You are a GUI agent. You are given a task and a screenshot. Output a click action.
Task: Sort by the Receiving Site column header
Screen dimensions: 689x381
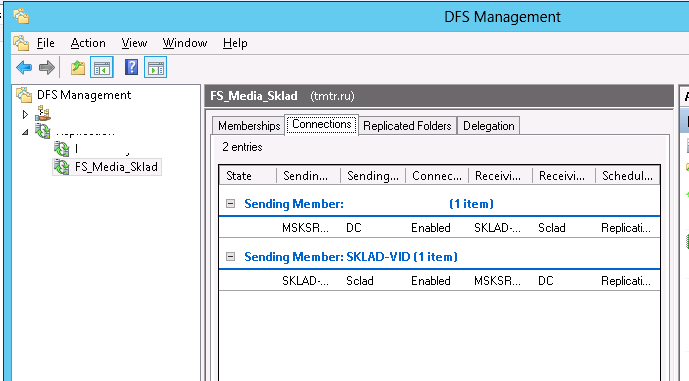coord(564,176)
